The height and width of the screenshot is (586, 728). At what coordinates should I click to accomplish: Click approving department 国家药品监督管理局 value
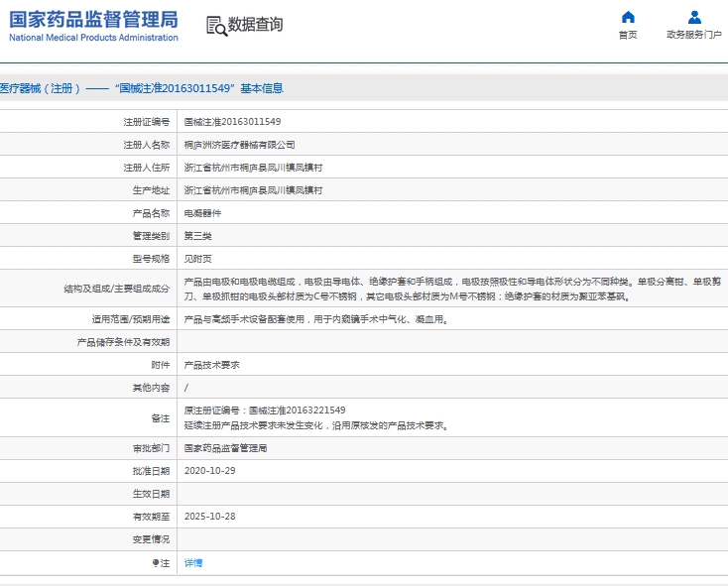pyautogui.click(x=226, y=448)
